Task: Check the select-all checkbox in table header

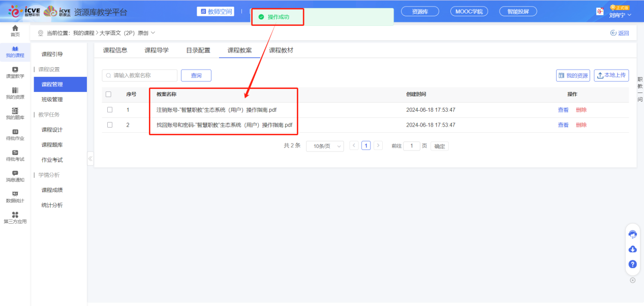Action: click(x=109, y=95)
